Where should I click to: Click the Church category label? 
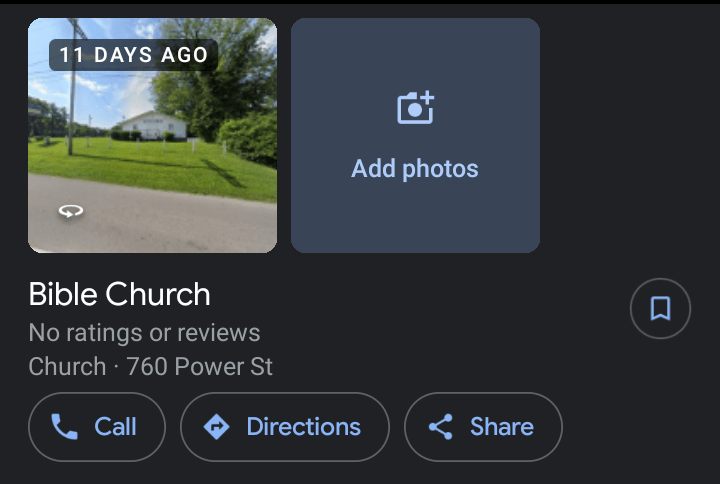(67, 366)
